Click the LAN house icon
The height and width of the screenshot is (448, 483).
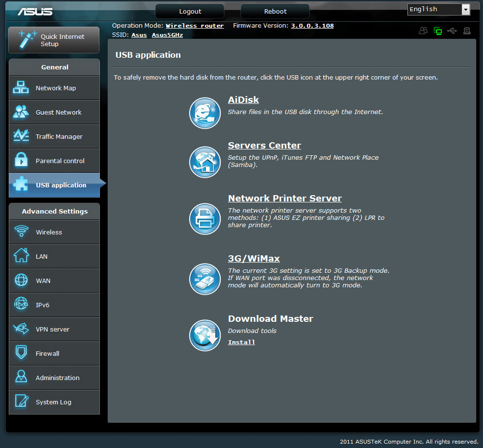click(x=21, y=255)
